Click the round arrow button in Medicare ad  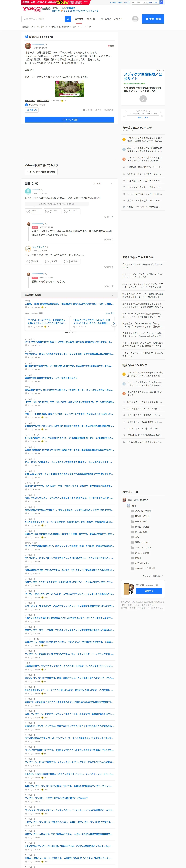click(x=143, y=99)
